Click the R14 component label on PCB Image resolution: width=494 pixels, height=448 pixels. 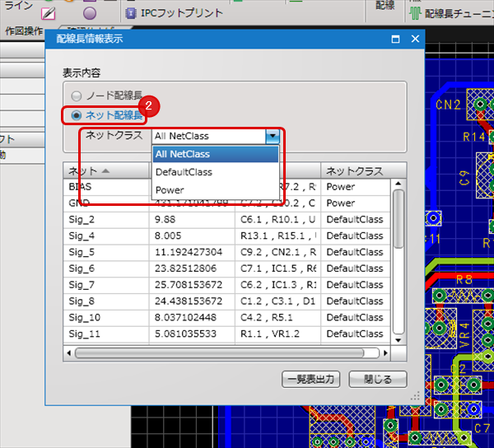point(474,137)
